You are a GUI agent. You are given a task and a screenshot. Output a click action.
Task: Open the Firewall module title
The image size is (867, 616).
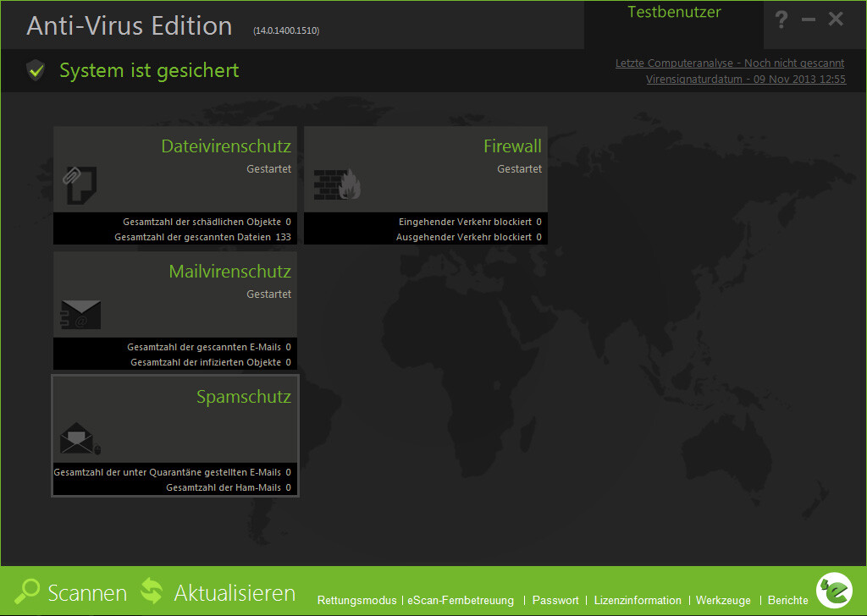tap(512, 146)
